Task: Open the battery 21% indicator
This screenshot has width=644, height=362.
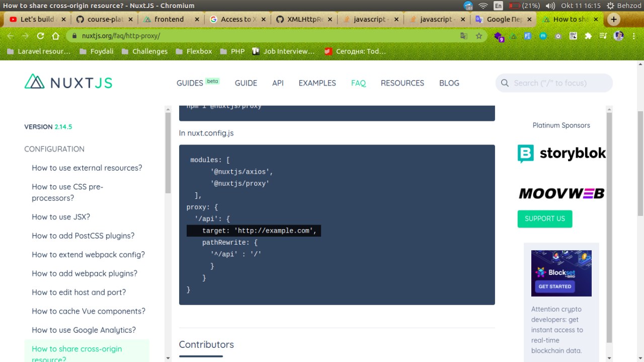Action: 524,6
